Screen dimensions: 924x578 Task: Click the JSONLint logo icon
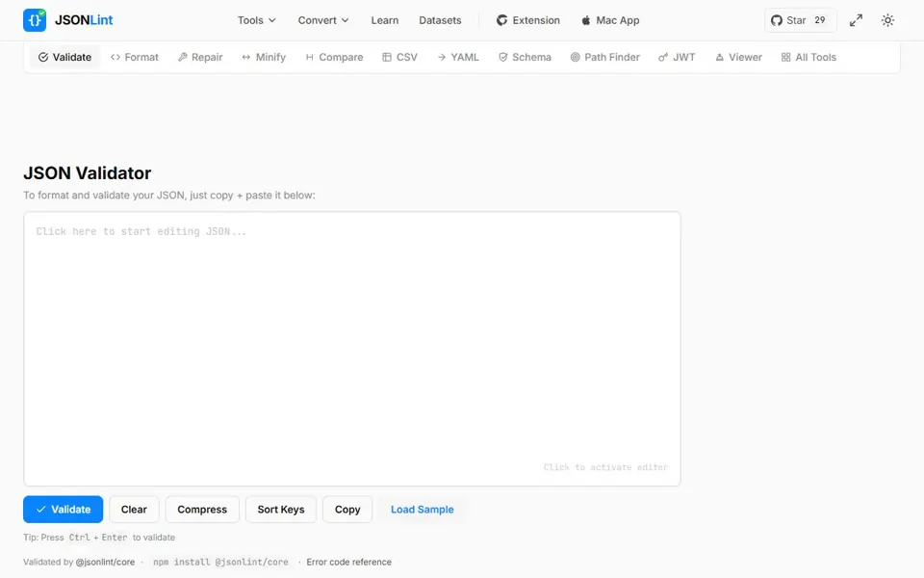click(35, 20)
